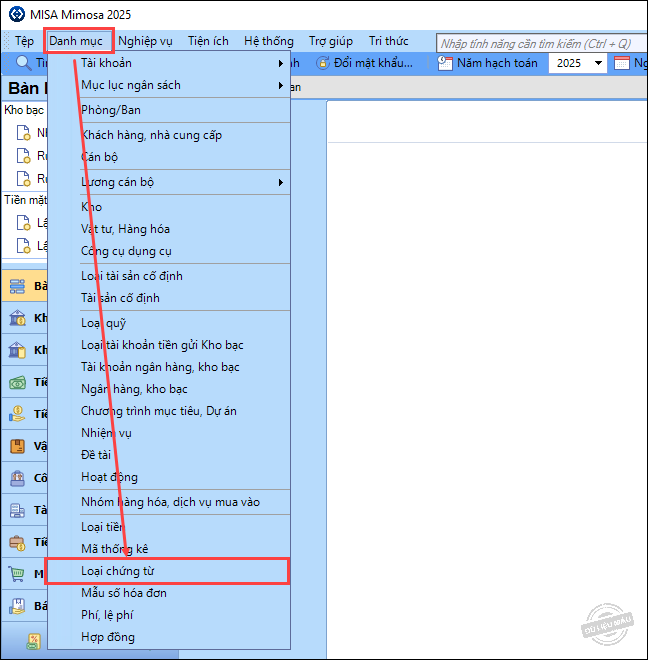The image size is (648, 660).
Task: Choose Hợp đồng menu entry
Action: [169, 637]
